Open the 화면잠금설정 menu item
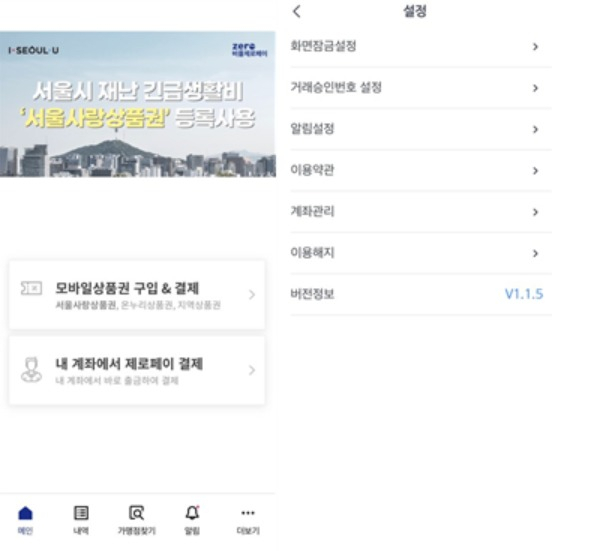Image resolution: width=593 pixels, height=551 pixels. tap(421, 47)
